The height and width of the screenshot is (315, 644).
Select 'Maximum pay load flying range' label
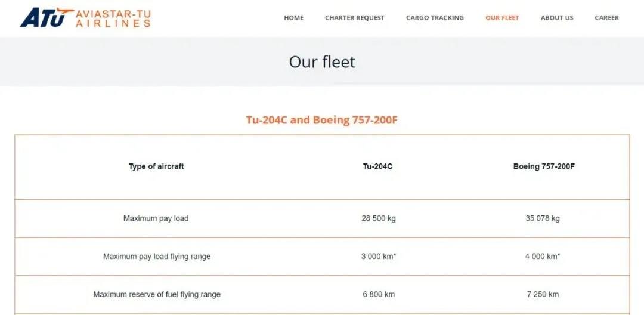(157, 257)
